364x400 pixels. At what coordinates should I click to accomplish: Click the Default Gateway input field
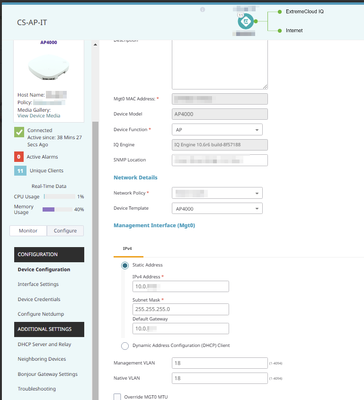pyautogui.click(x=181, y=329)
